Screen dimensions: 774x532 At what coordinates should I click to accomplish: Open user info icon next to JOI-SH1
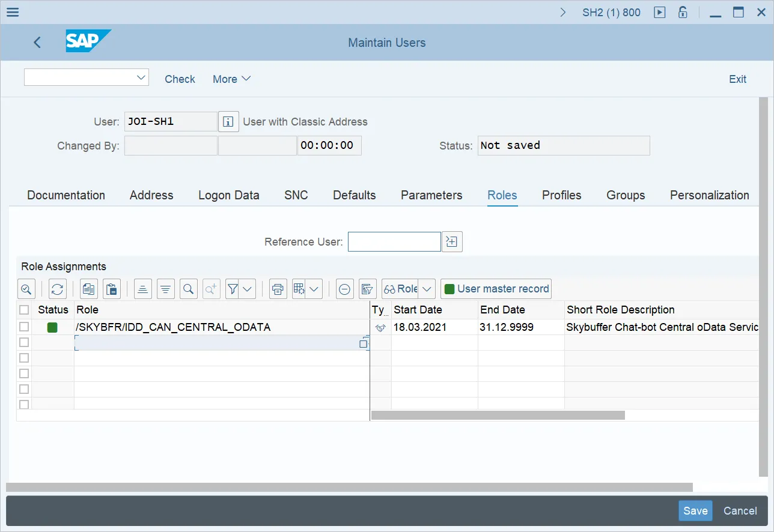click(228, 121)
